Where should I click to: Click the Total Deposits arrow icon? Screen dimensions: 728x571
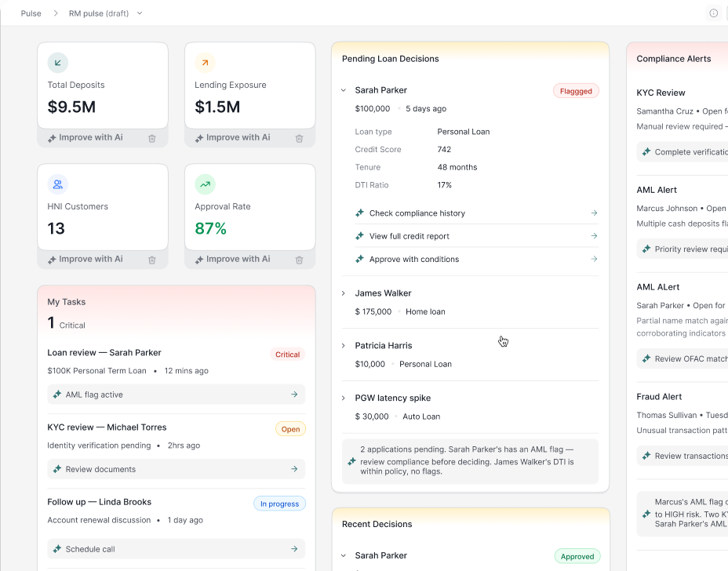[57, 63]
